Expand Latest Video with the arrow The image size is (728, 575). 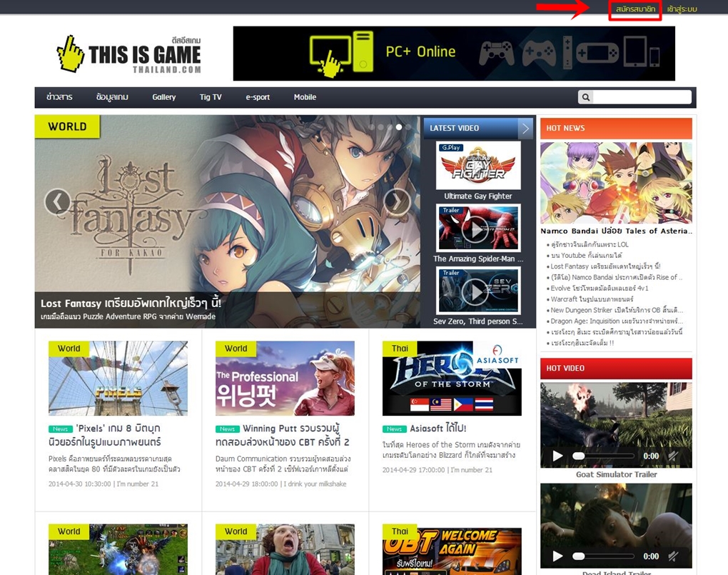coord(525,129)
